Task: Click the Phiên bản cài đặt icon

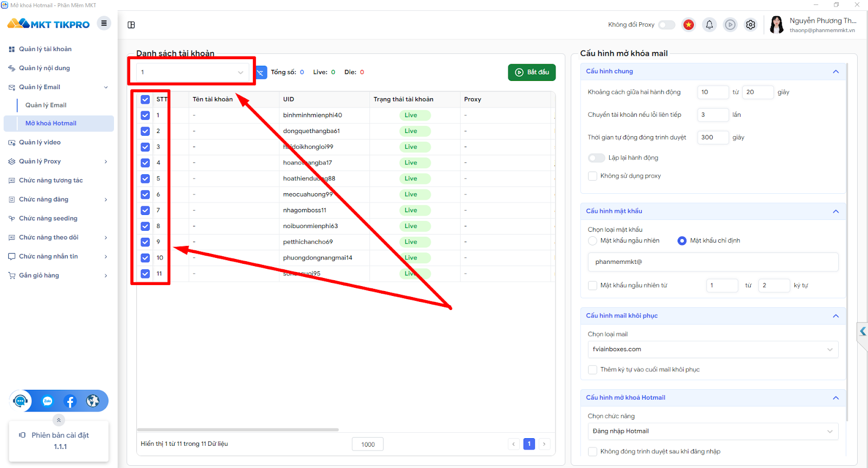Action: 22,435
